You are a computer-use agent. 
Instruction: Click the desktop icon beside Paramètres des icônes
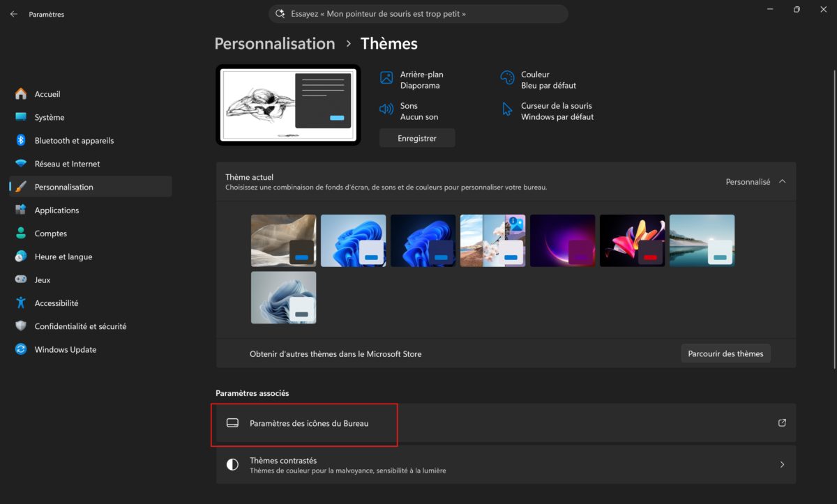pyautogui.click(x=233, y=423)
